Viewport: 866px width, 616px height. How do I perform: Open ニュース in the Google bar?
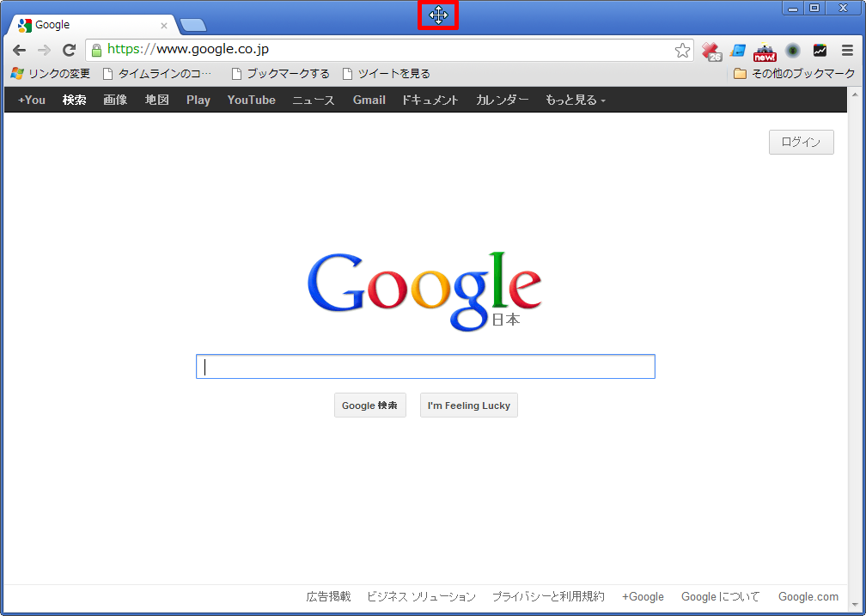[x=313, y=100]
